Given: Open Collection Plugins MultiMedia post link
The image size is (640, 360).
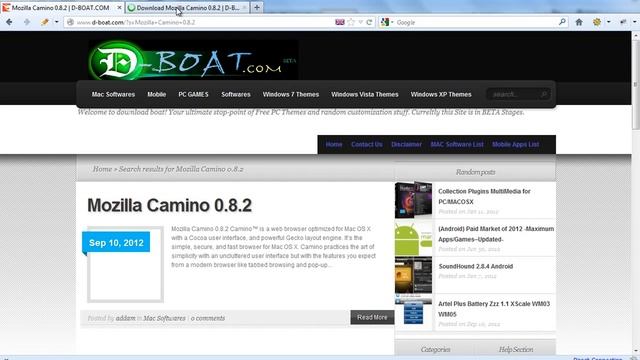Looking at the screenshot, I should point(484,196).
